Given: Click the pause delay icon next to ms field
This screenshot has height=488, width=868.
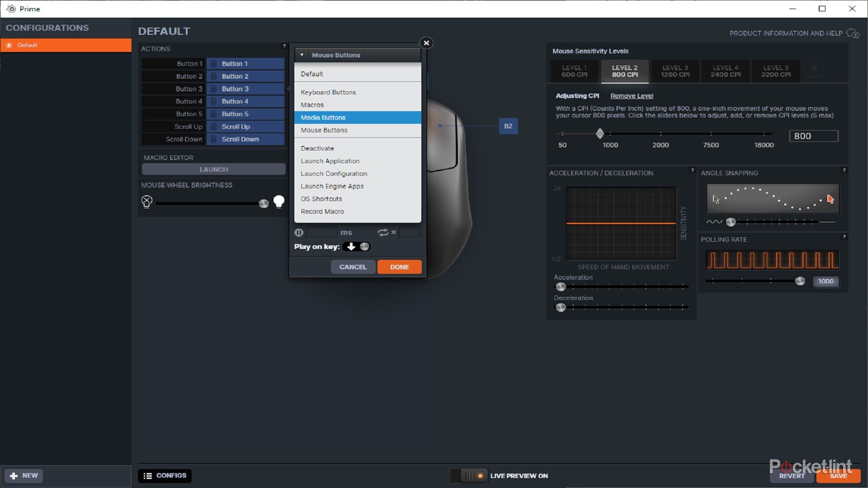Looking at the screenshot, I should [x=299, y=232].
